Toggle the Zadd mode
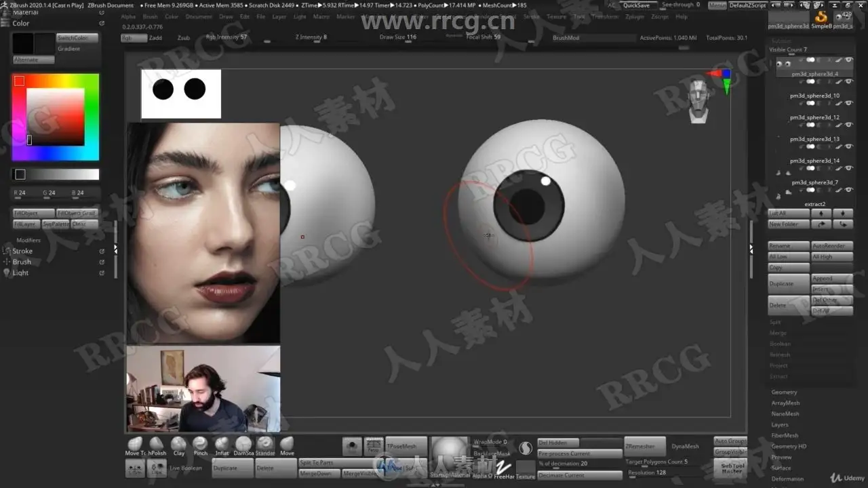The height and width of the screenshot is (488, 868). [x=155, y=38]
